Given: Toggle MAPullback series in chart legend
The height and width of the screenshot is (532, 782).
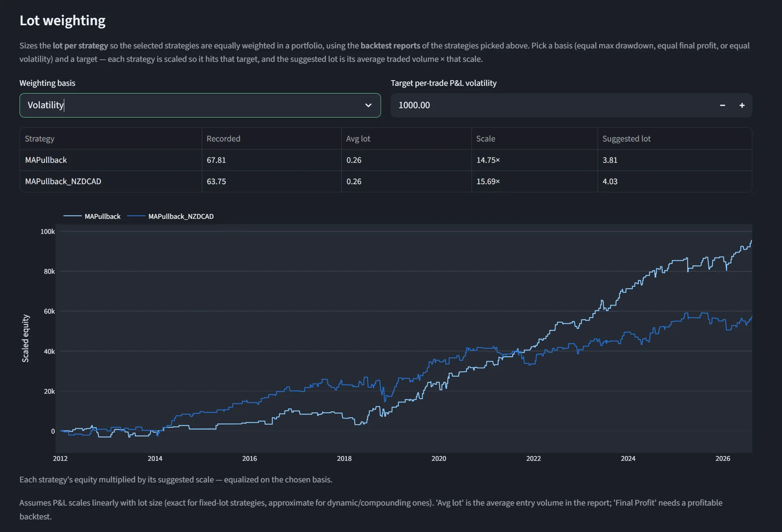Looking at the screenshot, I should 92,216.
